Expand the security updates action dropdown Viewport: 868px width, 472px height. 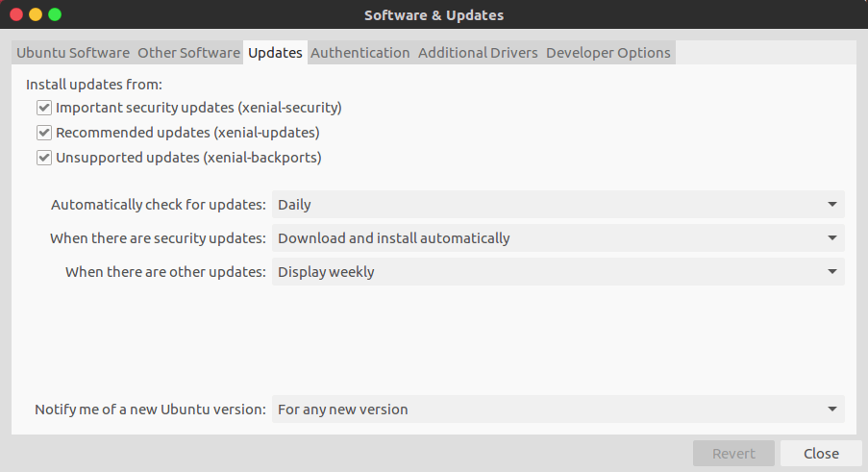pos(558,238)
